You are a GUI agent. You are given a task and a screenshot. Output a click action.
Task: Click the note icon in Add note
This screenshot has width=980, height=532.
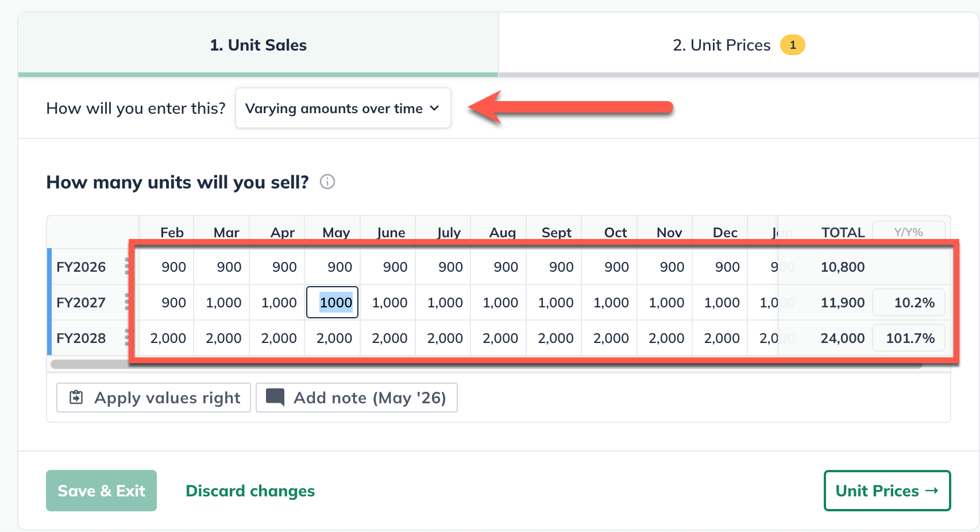(275, 398)
